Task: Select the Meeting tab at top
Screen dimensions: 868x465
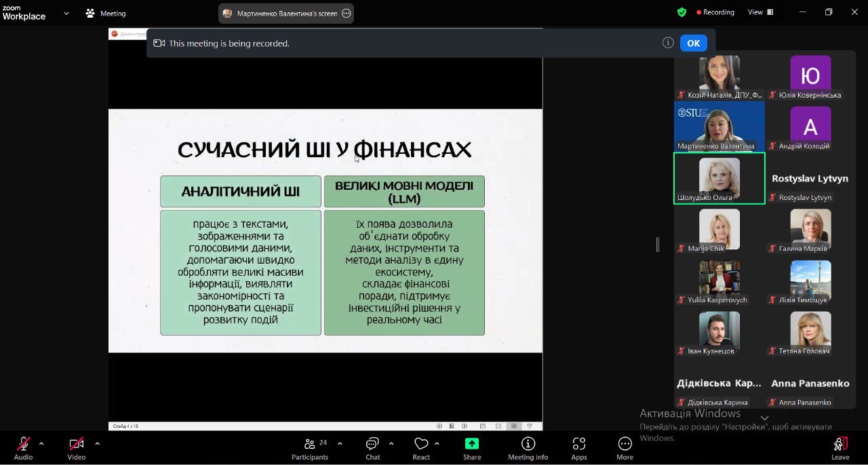Action: coord(106,14)
